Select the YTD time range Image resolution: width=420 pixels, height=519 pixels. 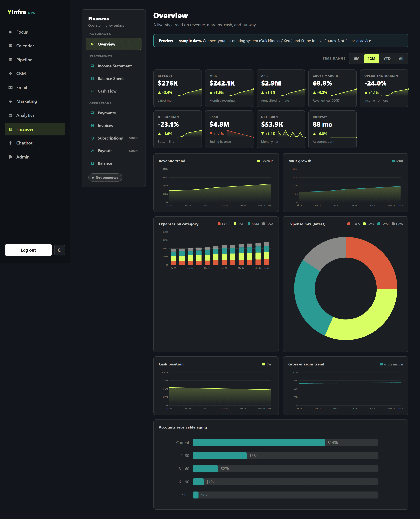point(387,59)
